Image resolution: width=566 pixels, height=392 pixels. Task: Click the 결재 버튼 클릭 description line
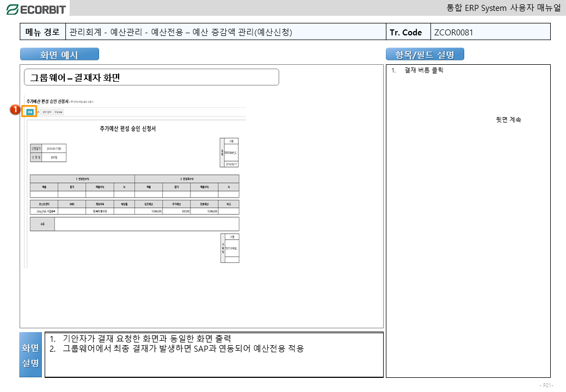[423, 70]
